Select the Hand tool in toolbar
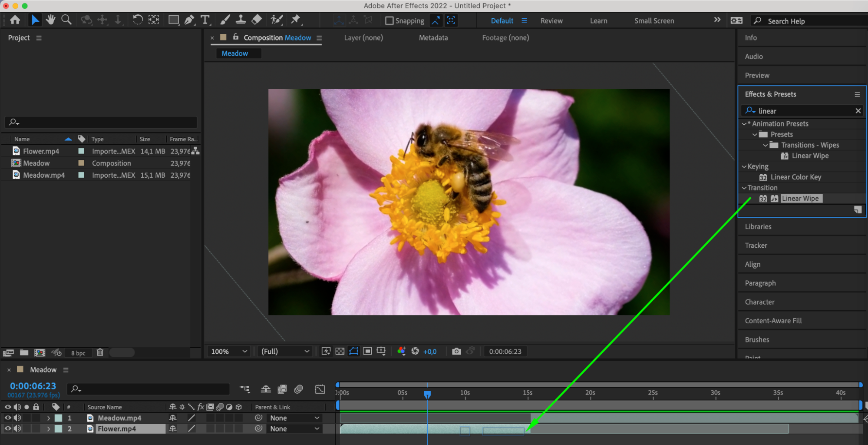 [50, 20]
